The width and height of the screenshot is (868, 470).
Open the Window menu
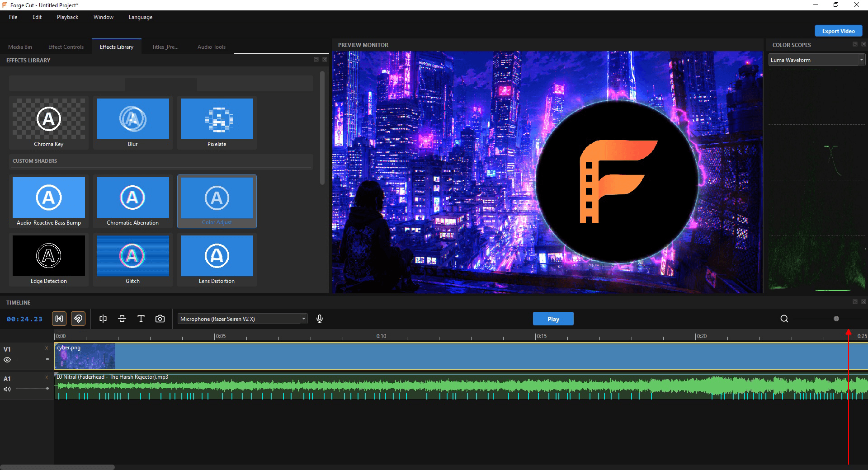tap(104, 17)
